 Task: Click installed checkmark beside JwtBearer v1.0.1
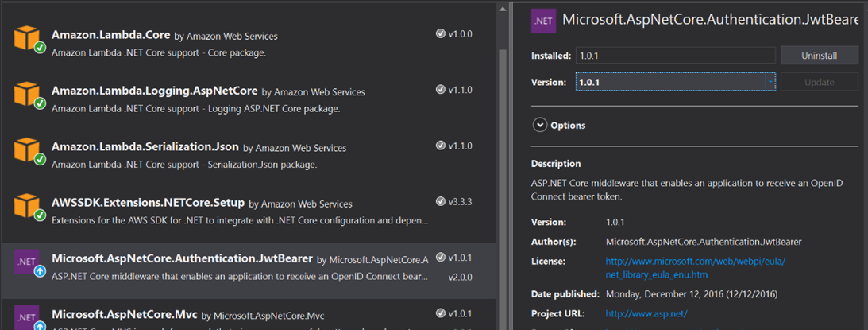tap(441, 258)
